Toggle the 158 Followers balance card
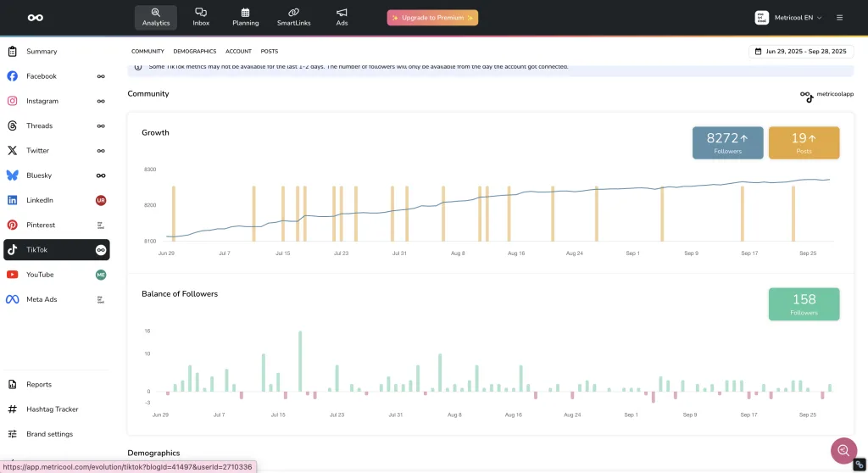The height and width of the screenshot is (473, 868). click(804, 304)
